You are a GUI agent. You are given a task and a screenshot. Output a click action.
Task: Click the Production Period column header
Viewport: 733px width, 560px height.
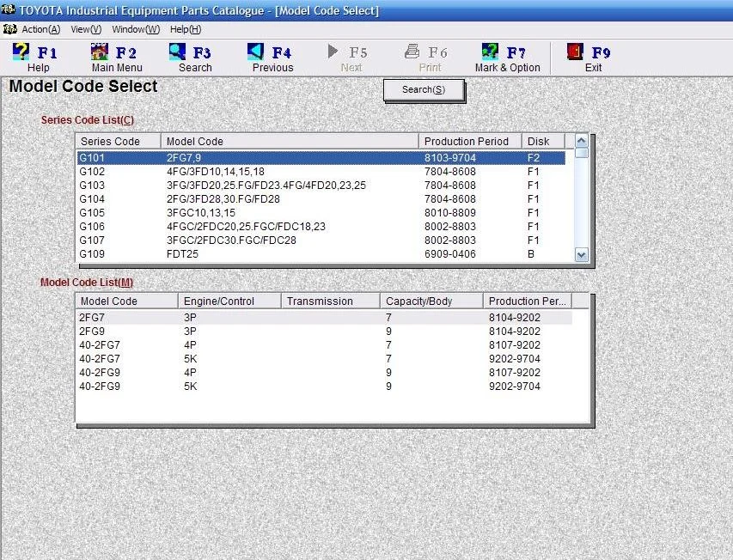click(x=470, y=141)
